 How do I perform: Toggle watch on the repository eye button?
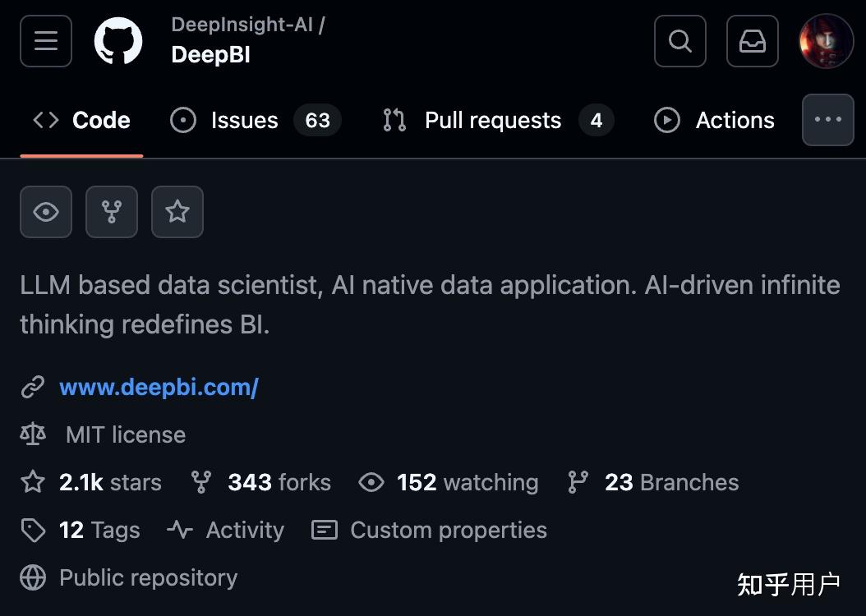46,212
